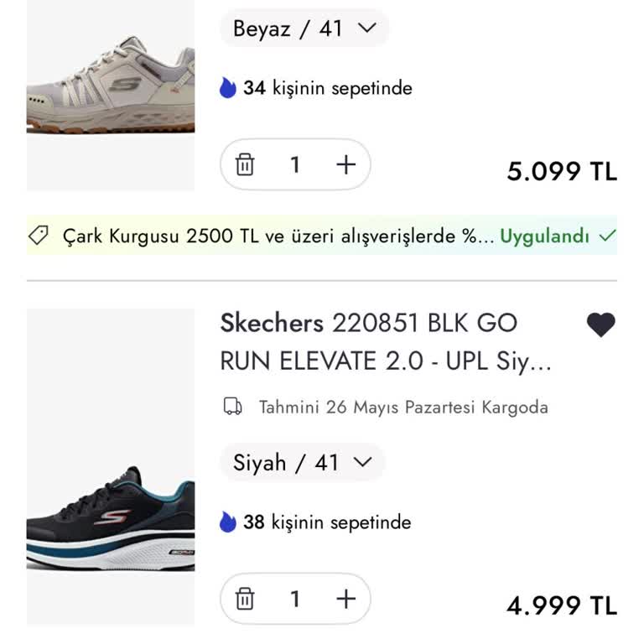644x644 pixels.
Task: Click the flame icon beside 34 kişinin sepetinde
Action: coord(228,88)
